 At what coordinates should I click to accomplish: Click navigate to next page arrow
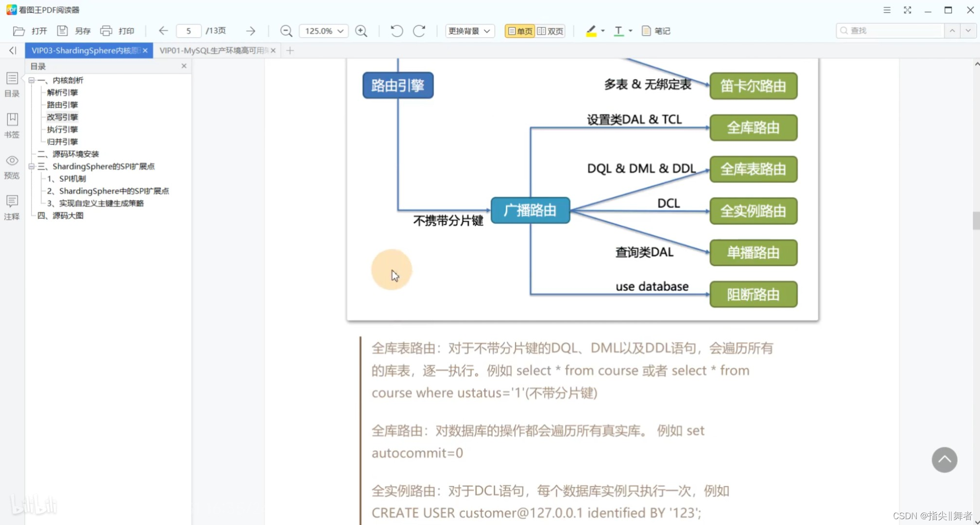coord(252,31)
